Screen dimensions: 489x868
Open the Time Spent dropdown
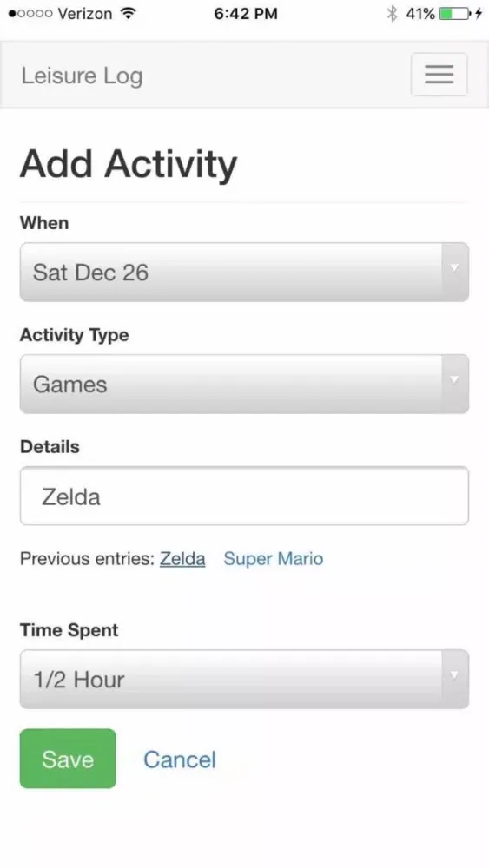(x=244, y=680)
